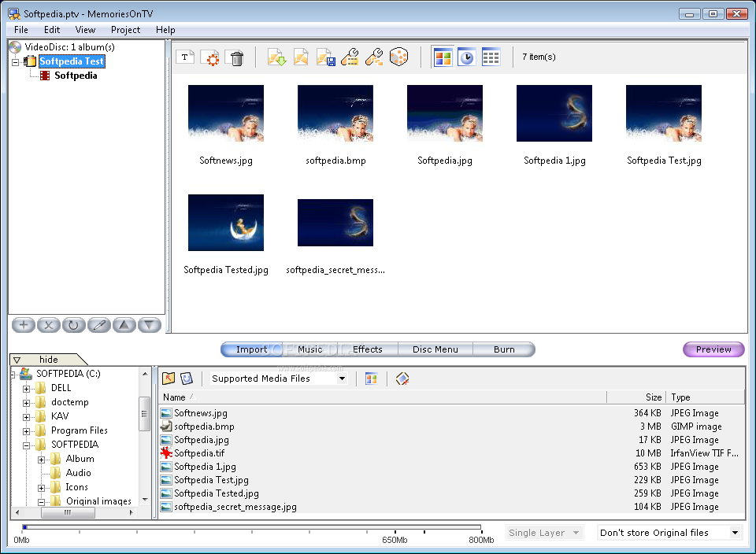Open the Project menu

(125, 30)
